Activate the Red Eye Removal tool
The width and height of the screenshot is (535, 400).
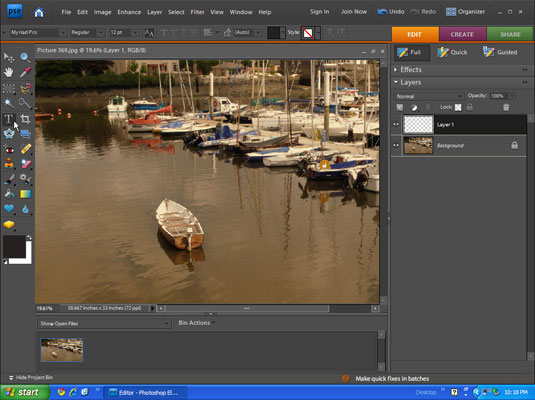pos(9,149)
